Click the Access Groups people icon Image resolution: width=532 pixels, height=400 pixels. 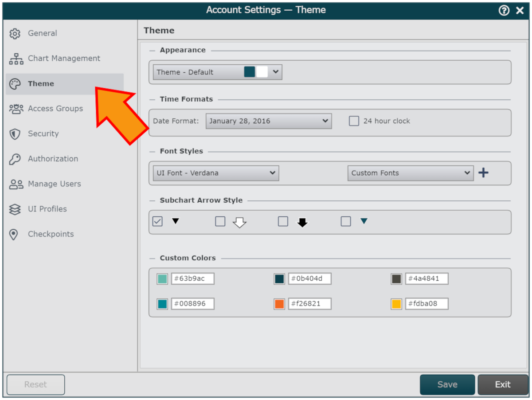coord(16,109)
